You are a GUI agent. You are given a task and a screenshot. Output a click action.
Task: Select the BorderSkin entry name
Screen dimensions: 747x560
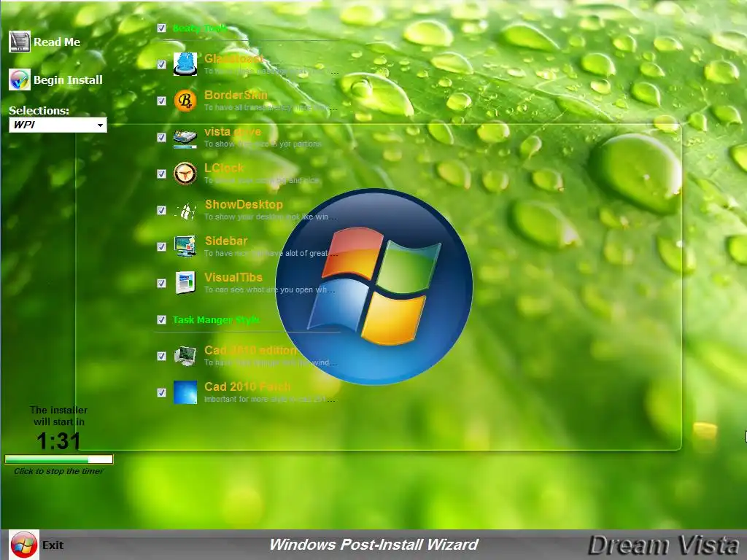[x=236, y=95]
